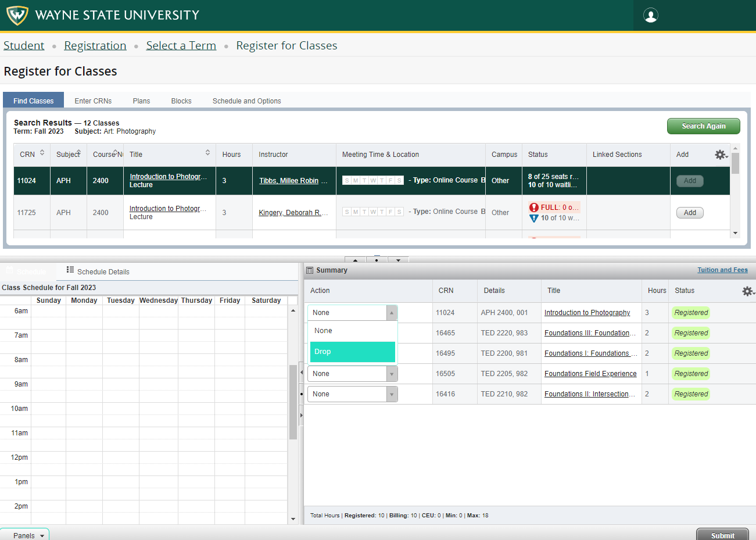Click the panel expand-right splitter arrow

click(301, 415)
